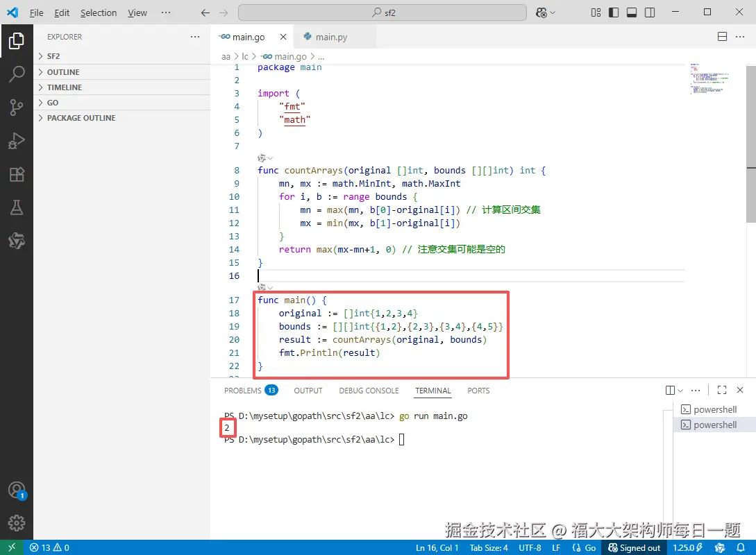Screen dimensions: 756x555
Task: Maximize the panel size
Action: [x=722, y=390]
